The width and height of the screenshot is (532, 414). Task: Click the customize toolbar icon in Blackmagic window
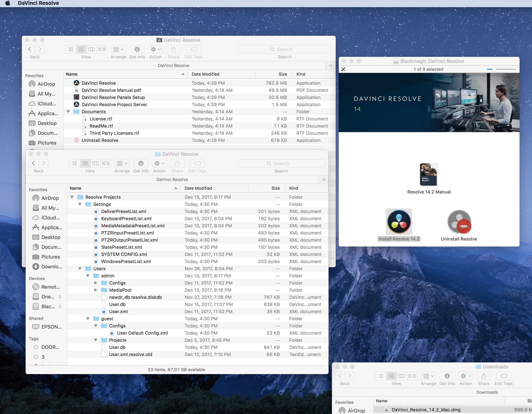click(343, 69)
